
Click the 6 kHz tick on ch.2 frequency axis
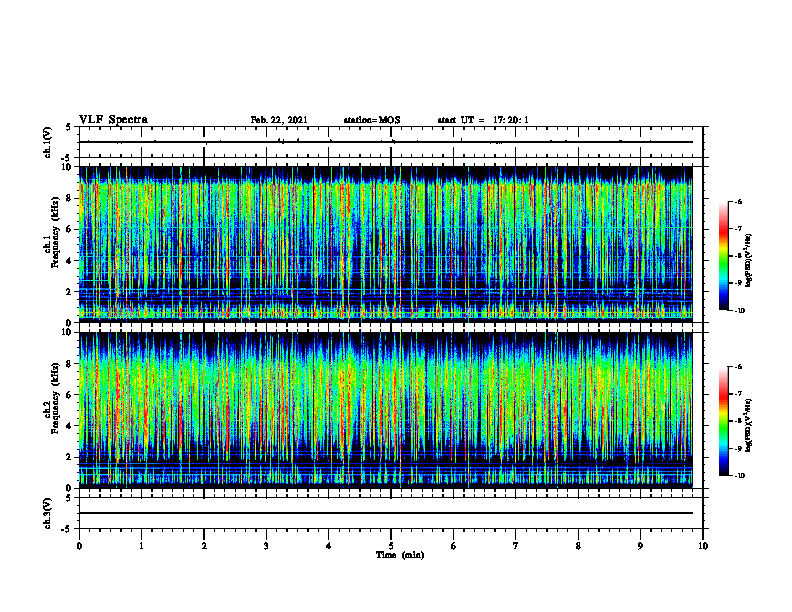click(71, 395)
